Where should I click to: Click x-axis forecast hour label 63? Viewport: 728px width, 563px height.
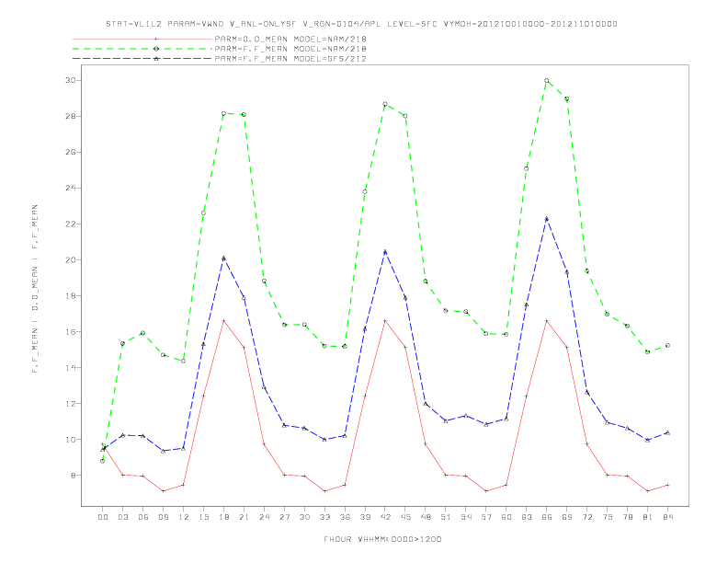[x=527, y=517]
